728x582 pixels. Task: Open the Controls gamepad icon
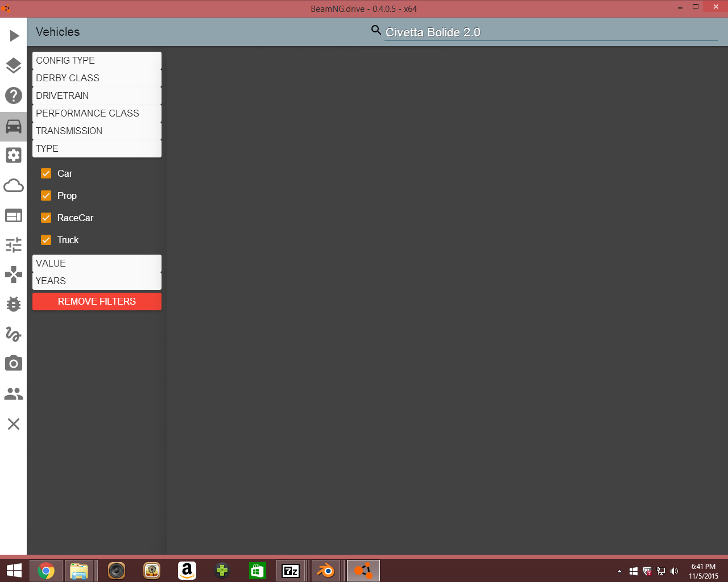click(14, 275)
